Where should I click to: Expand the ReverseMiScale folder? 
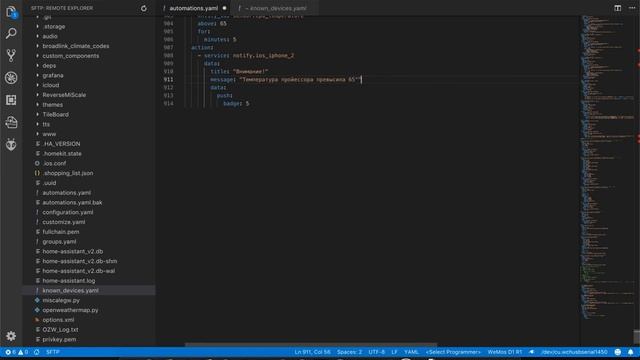point(64,95)
